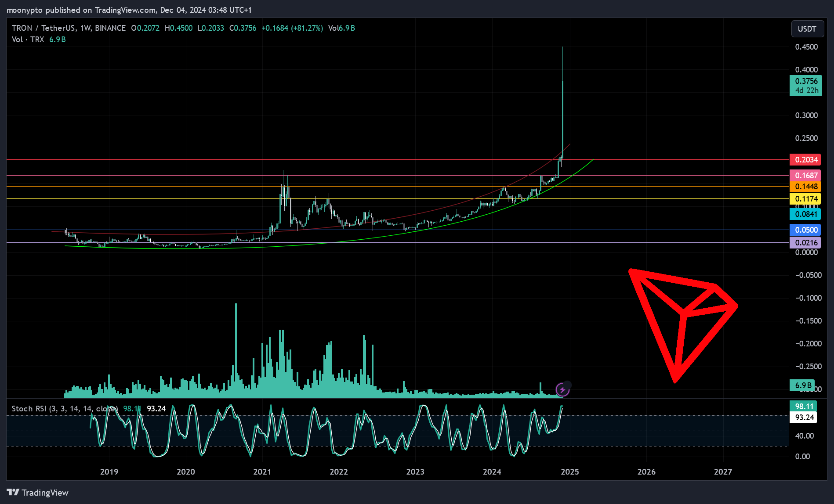The image size is (834, 504).
Task: Click the 2019 label on time axis
Action: coord(109,472)
